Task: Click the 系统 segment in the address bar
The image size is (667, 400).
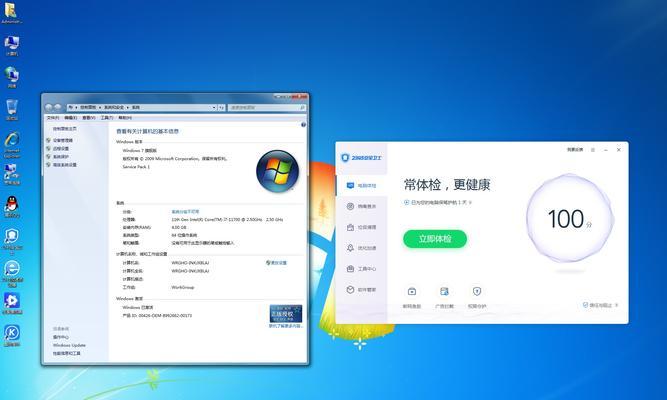Action: [x=136, y=108]
